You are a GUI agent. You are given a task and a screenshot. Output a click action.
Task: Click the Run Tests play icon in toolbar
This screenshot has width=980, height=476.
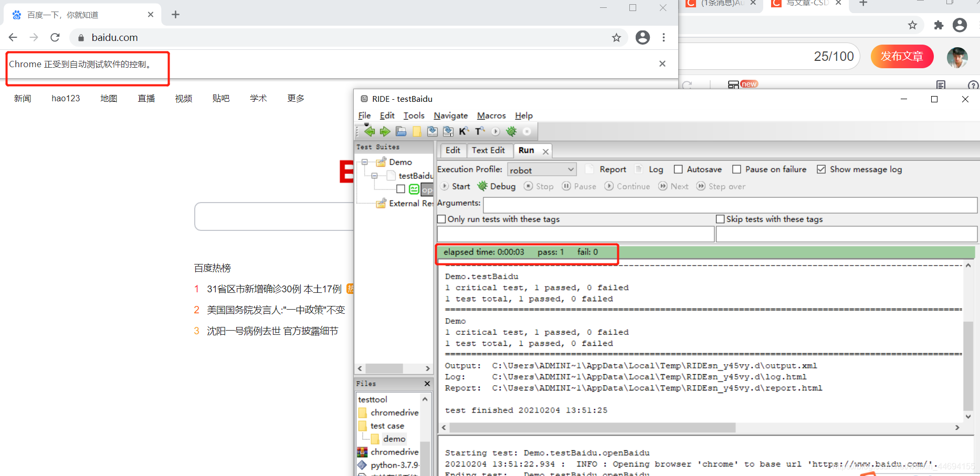click(496, 132)
